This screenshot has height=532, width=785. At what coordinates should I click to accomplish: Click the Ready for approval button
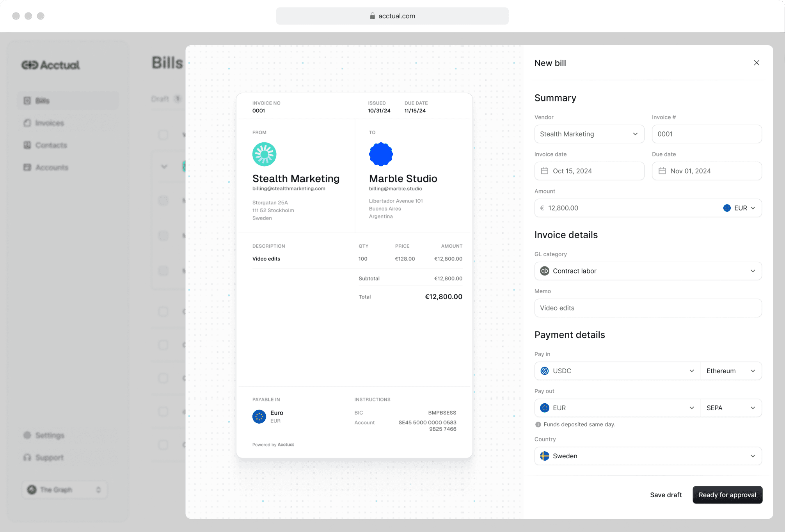coord(727,495)
